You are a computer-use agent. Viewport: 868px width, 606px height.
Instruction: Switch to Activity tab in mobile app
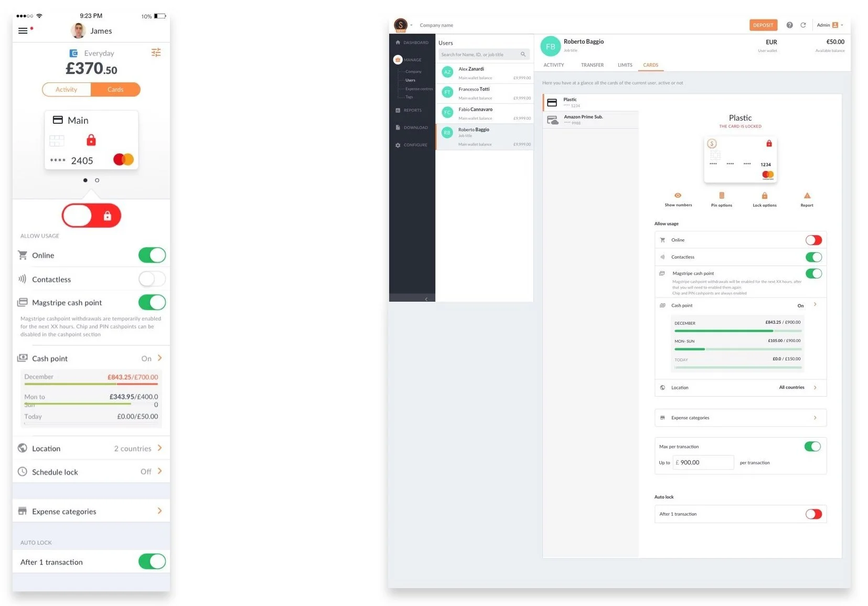[67, 90]
